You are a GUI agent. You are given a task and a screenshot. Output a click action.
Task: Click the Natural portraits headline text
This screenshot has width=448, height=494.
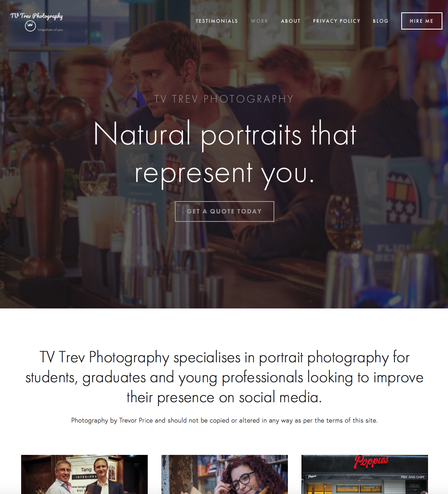tap(225, 134)
